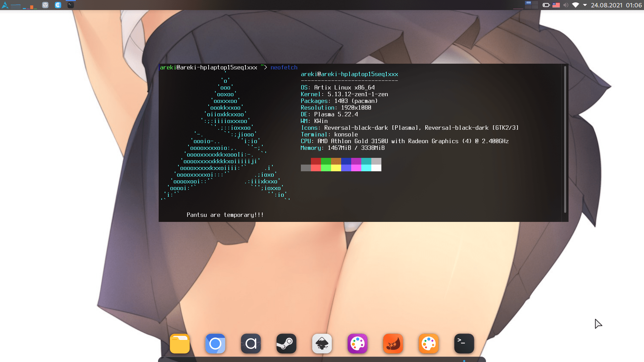Switch keyboard layout via US flag

point(556,5)
